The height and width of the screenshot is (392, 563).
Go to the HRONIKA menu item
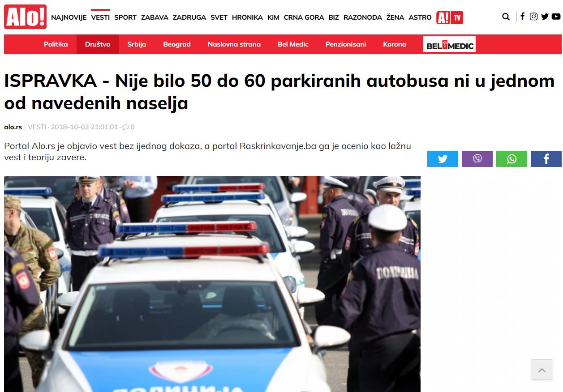pyautogui.click(x=248, y=17)
